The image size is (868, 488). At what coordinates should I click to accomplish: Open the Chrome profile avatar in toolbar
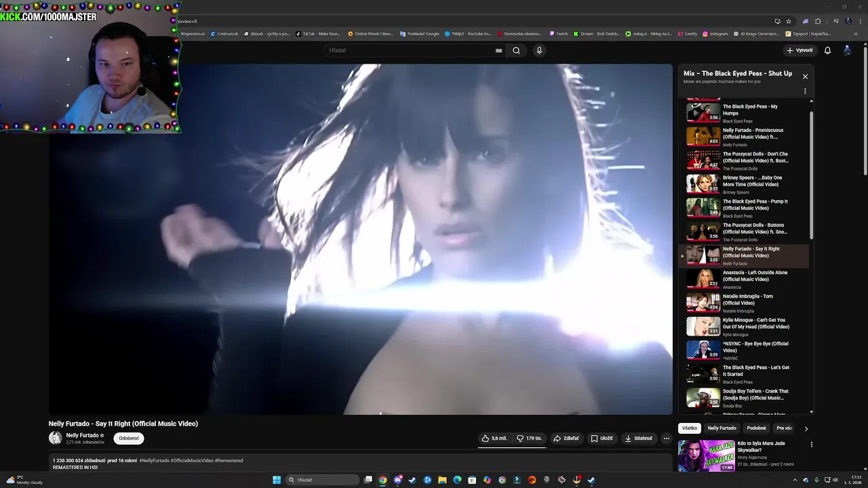[848, 21]
